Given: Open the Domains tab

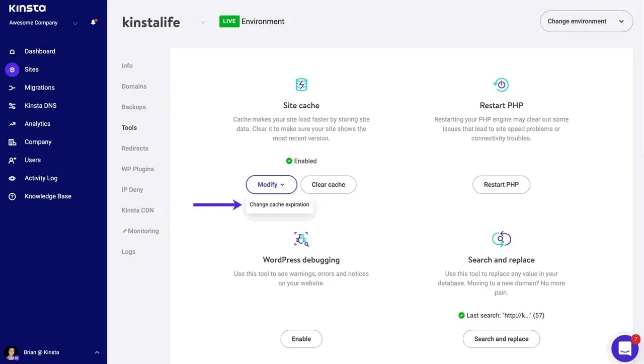Looking at the screenshot, I should point(134,87).
